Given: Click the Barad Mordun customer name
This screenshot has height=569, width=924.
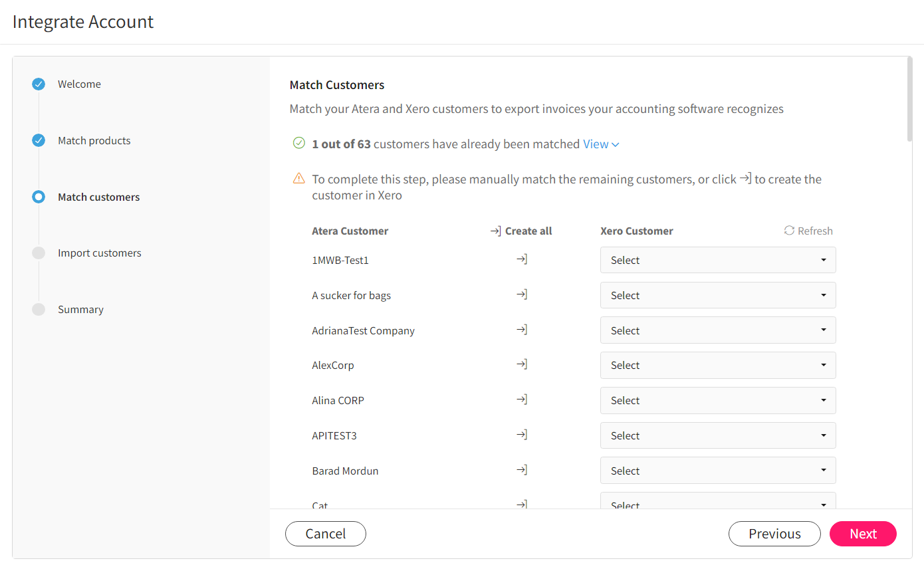Looking at the screenshot, I should 345,471.
